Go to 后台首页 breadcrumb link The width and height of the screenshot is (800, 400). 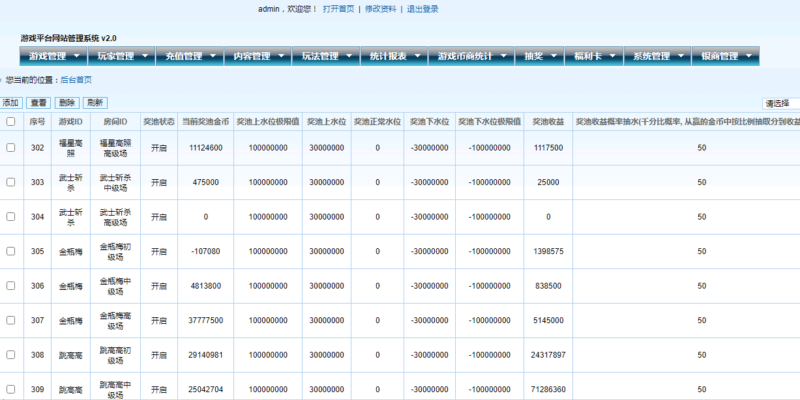pyautogui.click(x=76, y=79)
